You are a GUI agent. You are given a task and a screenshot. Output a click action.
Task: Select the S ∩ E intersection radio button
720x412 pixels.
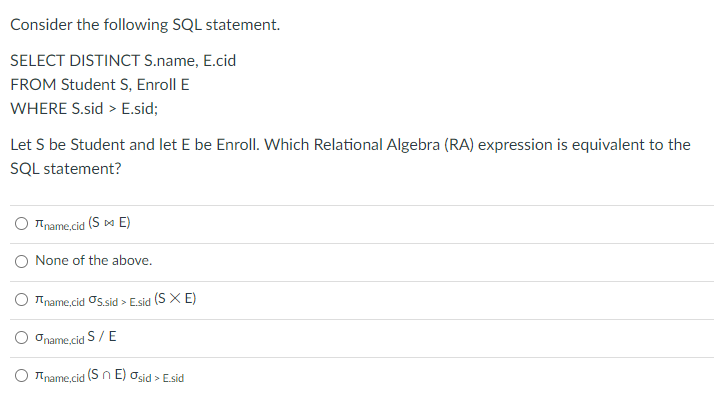click(21, 376)
